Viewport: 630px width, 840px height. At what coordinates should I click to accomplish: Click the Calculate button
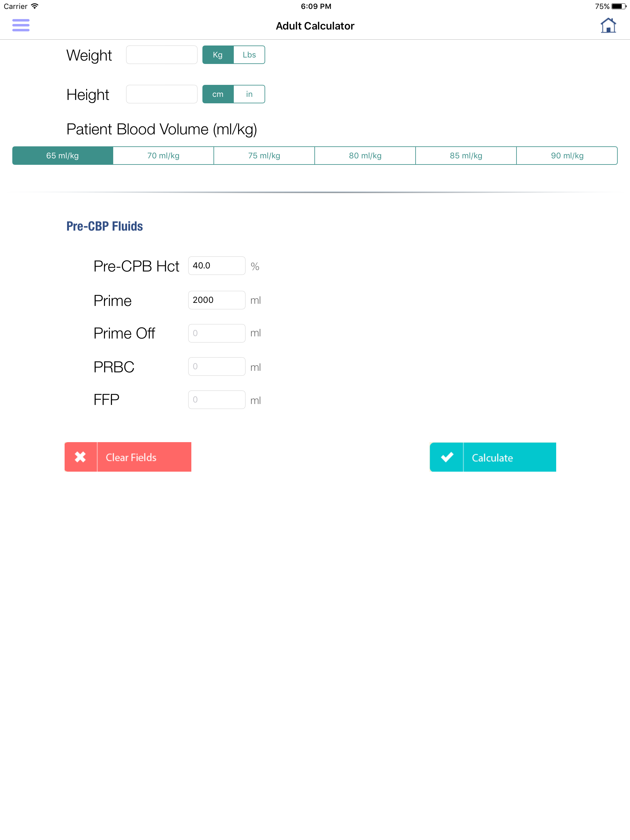(x=493, y=457)
